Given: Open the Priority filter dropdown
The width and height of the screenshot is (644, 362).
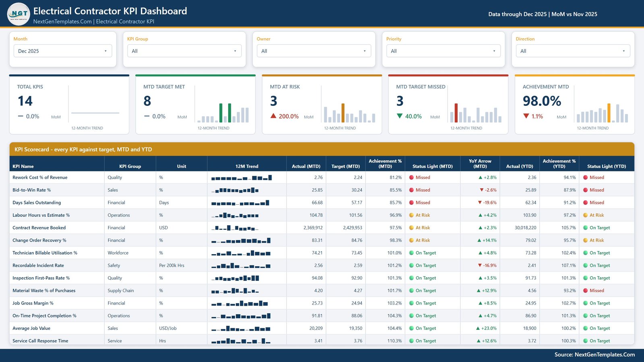Looking at the screenshot, I should click(x=444, y=51).
